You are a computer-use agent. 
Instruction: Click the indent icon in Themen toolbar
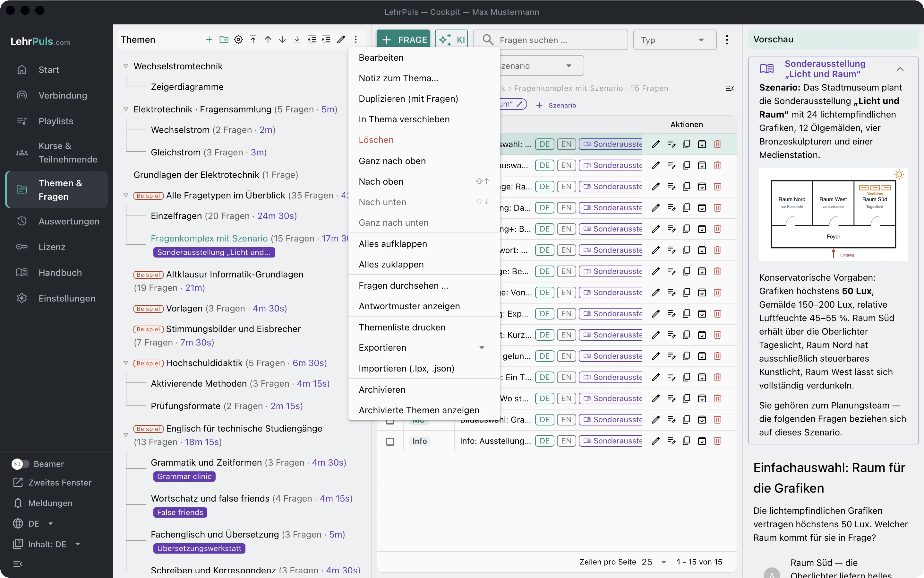pyautogui.click(x=327, y=40)
